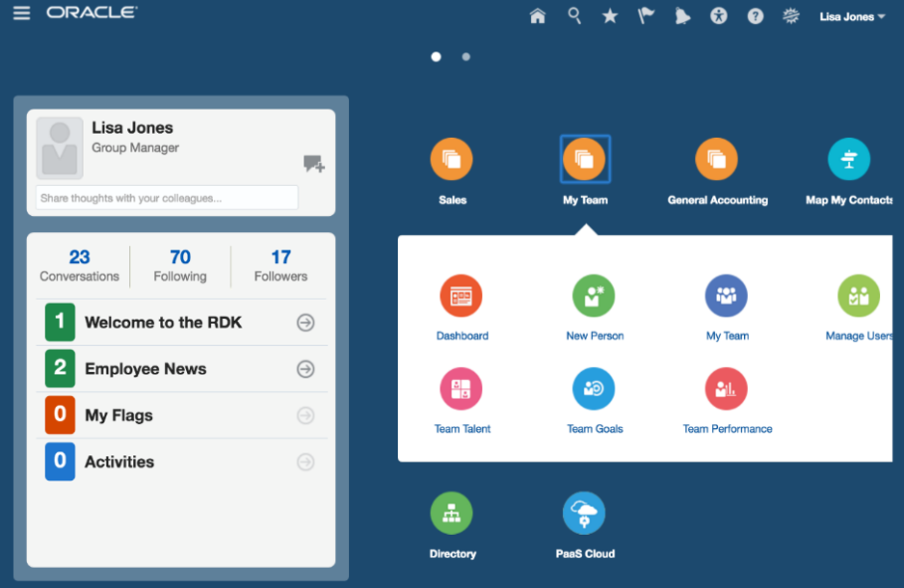Screen dimensions: 904x588
Task: Click the New Person text link
Action: tap(595, 336)
